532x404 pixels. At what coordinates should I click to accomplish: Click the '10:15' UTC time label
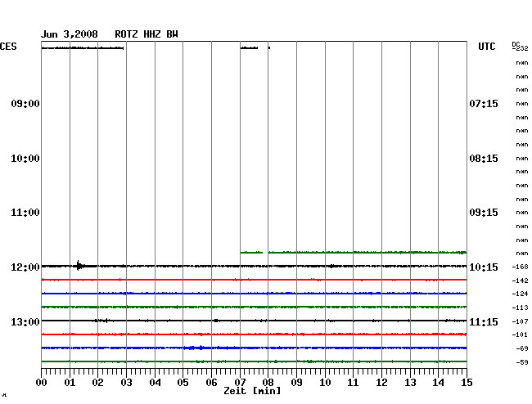[484, 267]
